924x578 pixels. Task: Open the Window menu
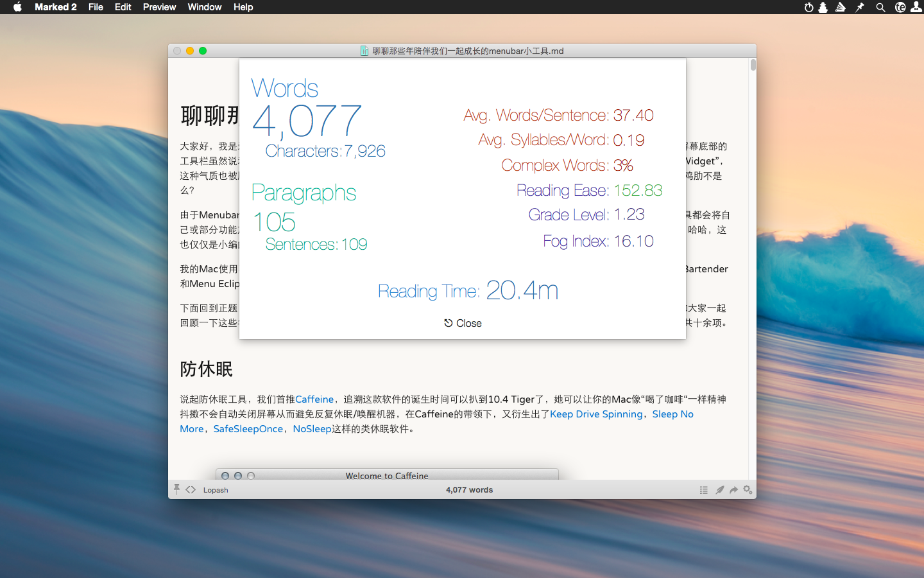pyautogui.click(x=204, y=7)
